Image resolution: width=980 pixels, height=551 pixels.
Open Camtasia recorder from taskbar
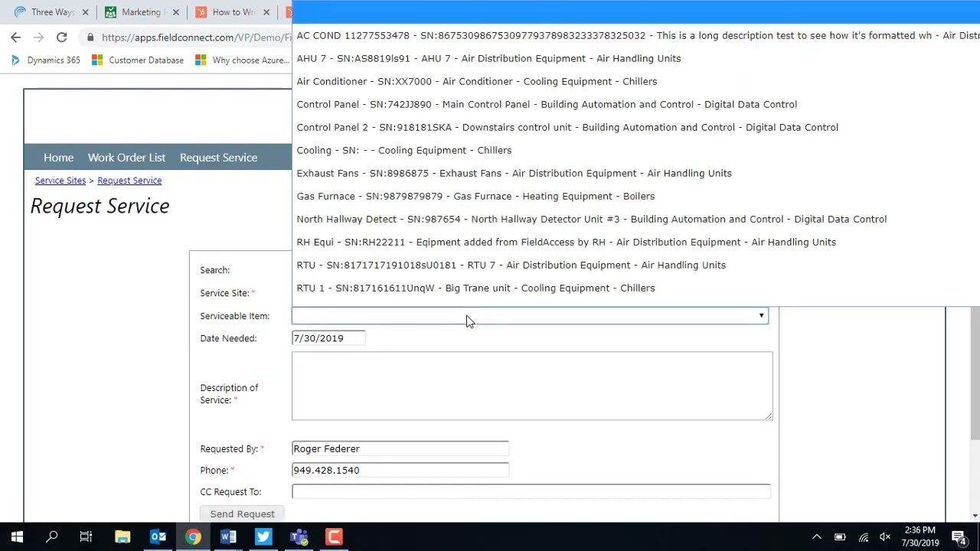[x=334, y=537]
